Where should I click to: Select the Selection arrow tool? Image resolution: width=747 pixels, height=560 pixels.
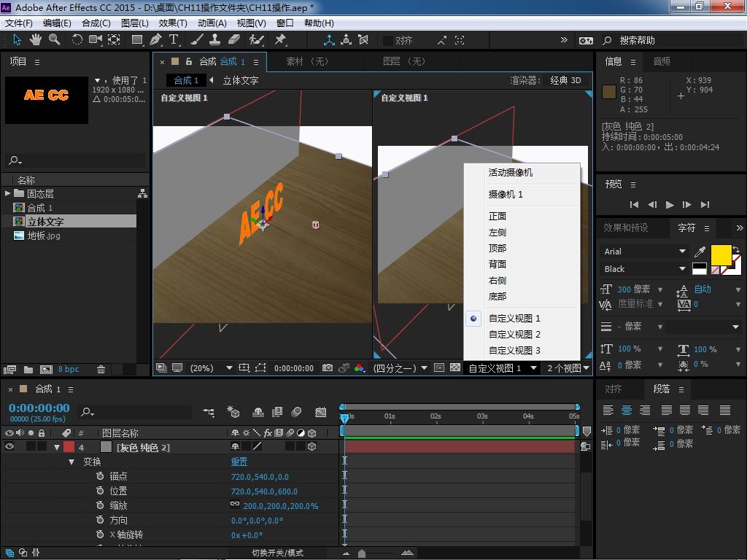point(18,40)
